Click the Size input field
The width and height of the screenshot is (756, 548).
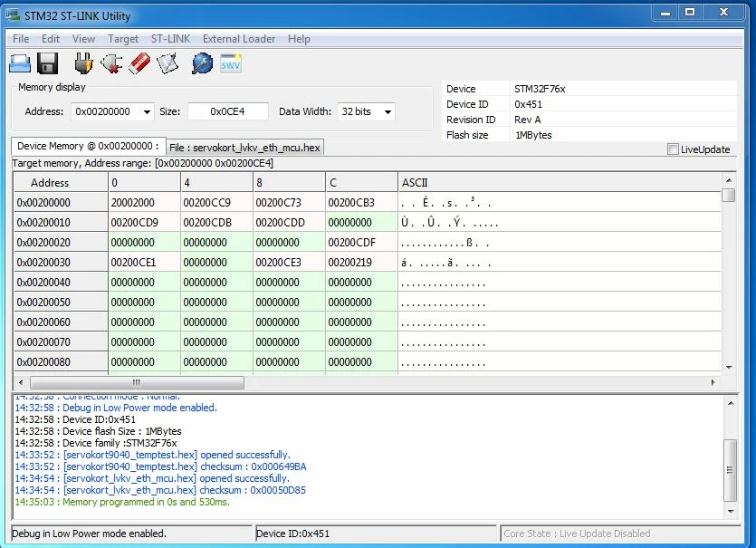coord(227,112)
